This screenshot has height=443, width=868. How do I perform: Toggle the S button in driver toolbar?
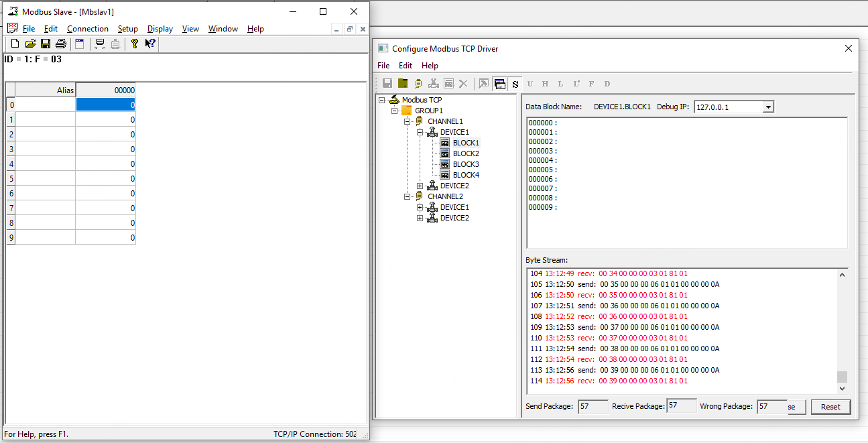click(515, 84)
